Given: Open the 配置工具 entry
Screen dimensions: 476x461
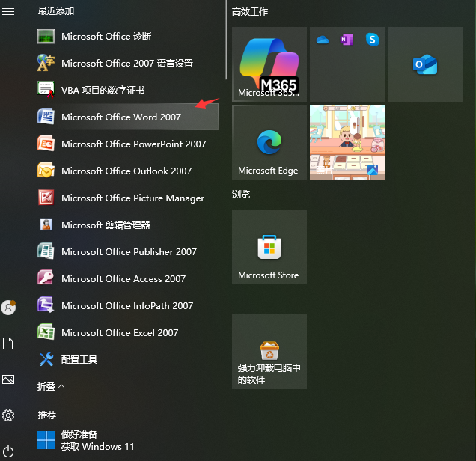Looking at the screenshot, I should [x=79, y=360].
